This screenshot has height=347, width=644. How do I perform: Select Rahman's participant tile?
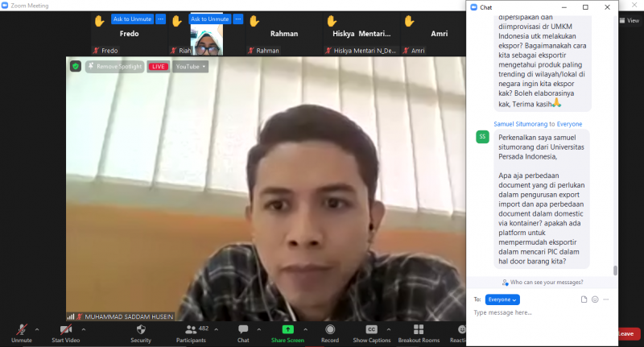pyautogui.click(x=284, y=34)
